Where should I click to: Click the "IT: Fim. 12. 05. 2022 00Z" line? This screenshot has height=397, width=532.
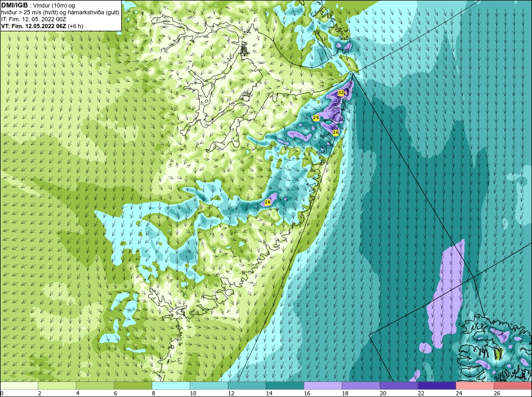click(x=33, y=19)
